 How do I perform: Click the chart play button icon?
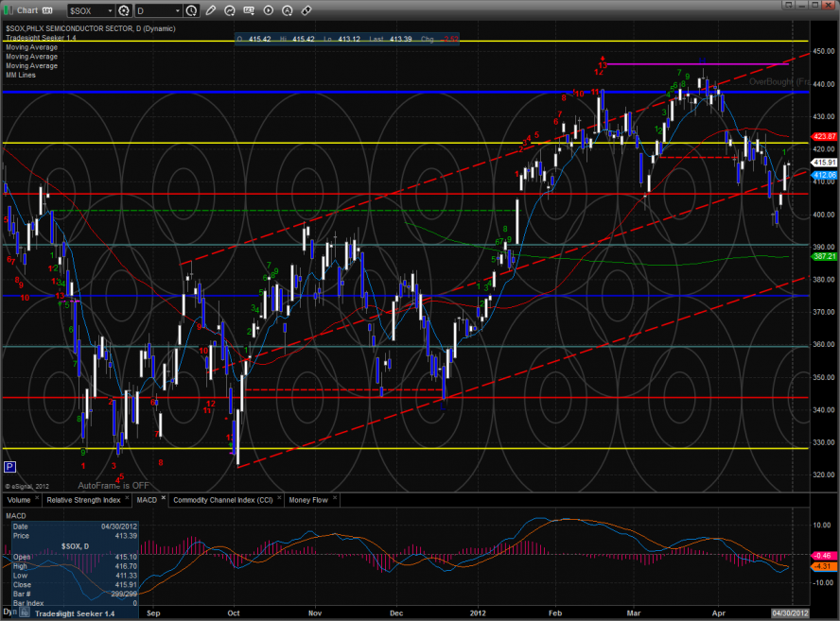pyautogui.click(x=268, y=10)
